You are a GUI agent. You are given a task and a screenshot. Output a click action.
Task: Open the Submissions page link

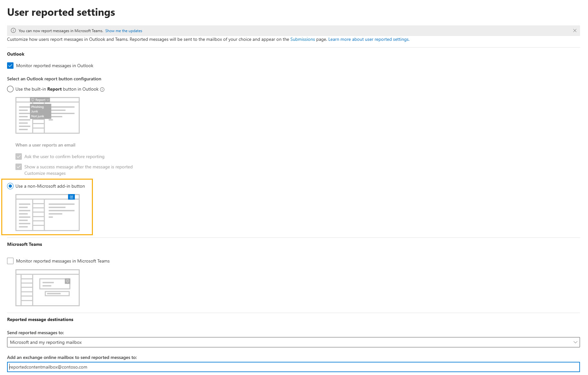tap(302, 39)
